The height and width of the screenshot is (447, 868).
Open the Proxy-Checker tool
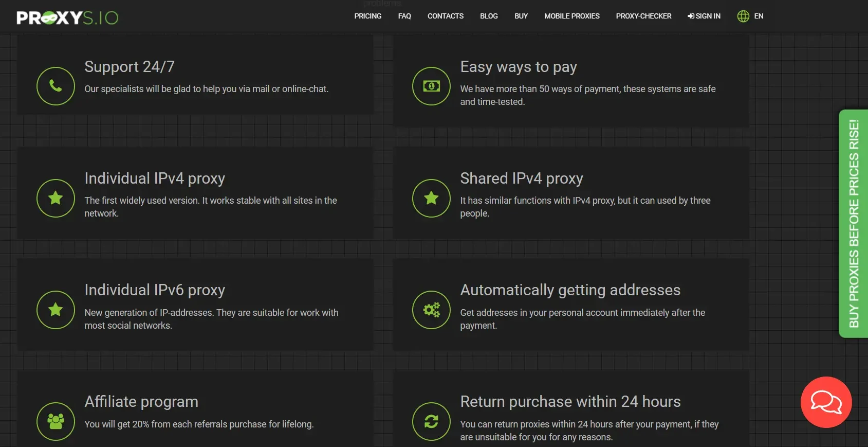click(x=643, y=16)
